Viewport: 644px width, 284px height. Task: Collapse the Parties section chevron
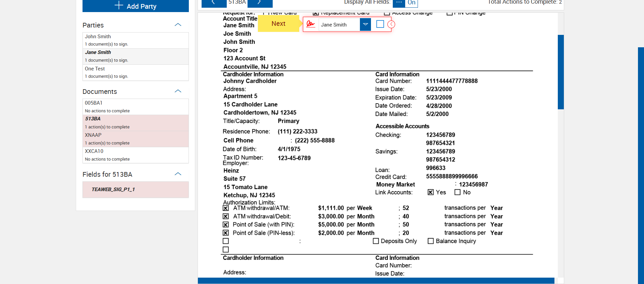point(178,25)
